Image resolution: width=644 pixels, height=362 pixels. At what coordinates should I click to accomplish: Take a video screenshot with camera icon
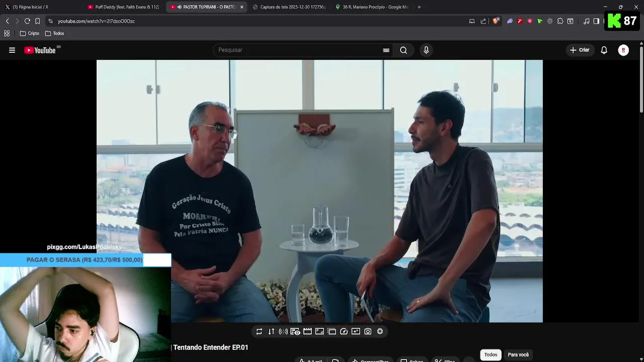pyautogui.click(x=368, y=331)
